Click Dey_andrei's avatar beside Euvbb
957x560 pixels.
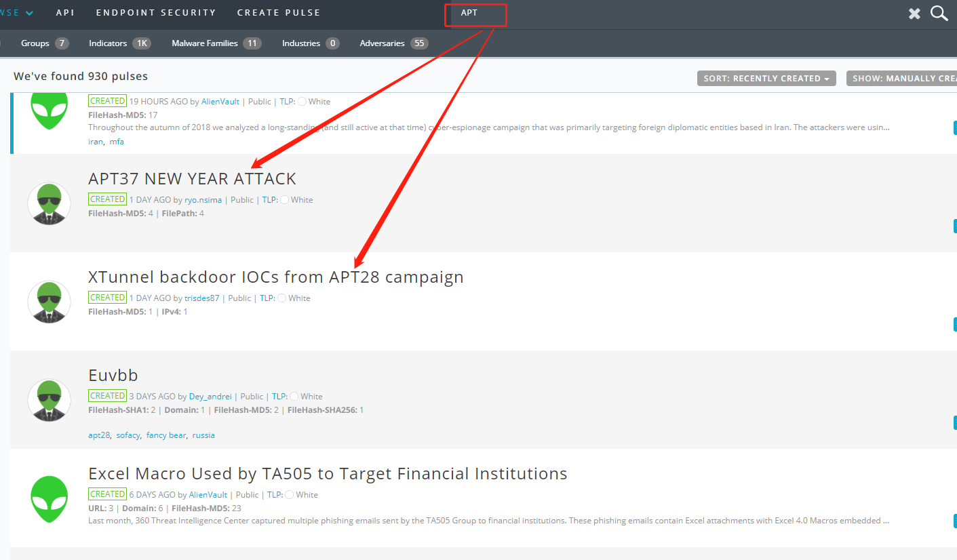point(50,400)
